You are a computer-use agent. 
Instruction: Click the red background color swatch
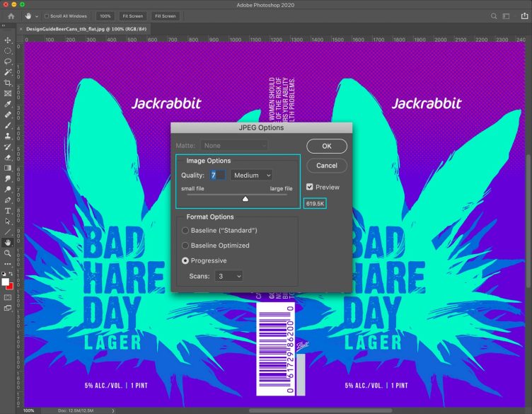click(10, 287)
